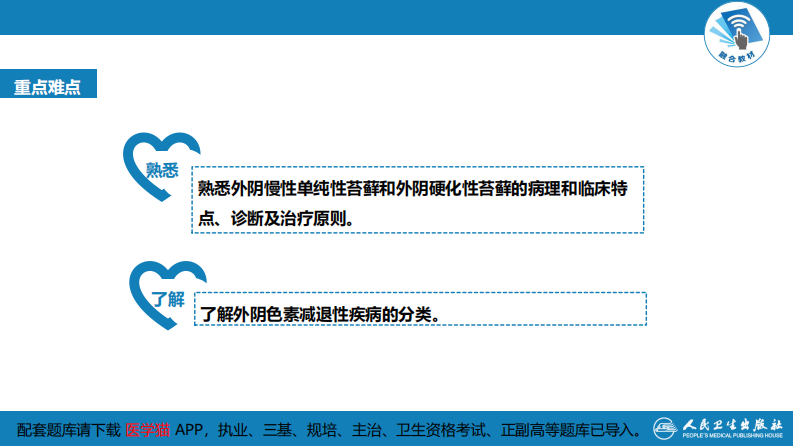Click the footer text 配套题库请下载
This screenshot has height=446, width=793.
(69, 430)
